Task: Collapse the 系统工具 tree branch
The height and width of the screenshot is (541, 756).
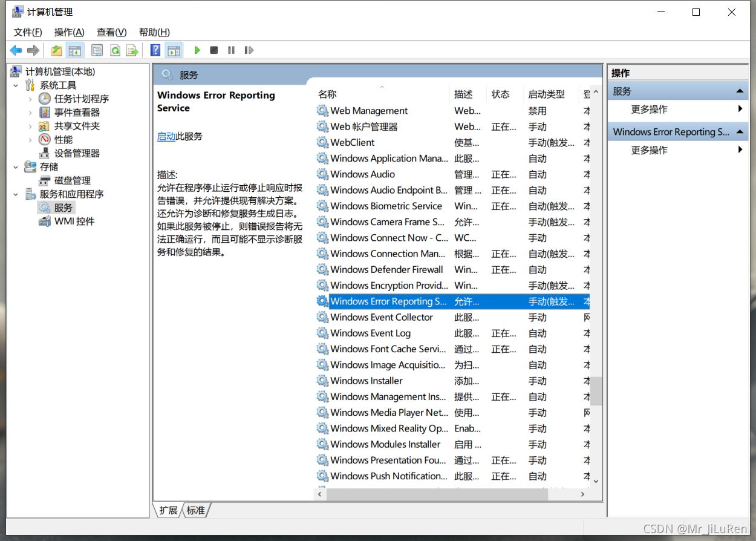Action: [x=16, y=85]
